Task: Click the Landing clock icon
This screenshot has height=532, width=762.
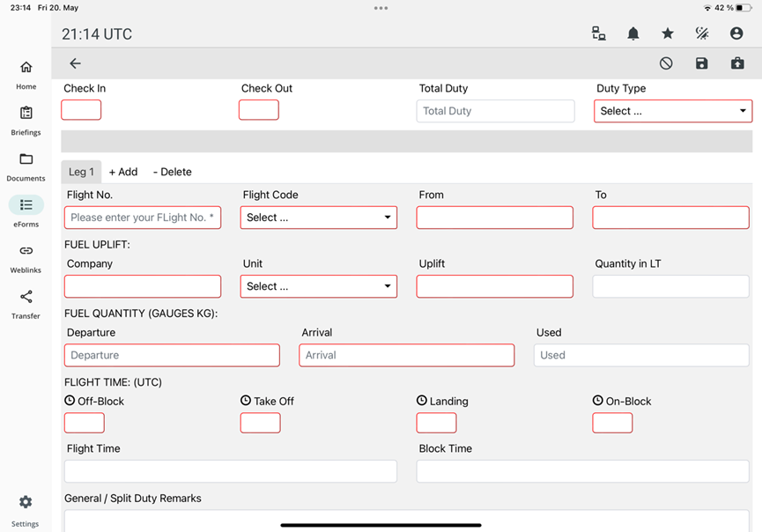Action: (x=422, y=401)
